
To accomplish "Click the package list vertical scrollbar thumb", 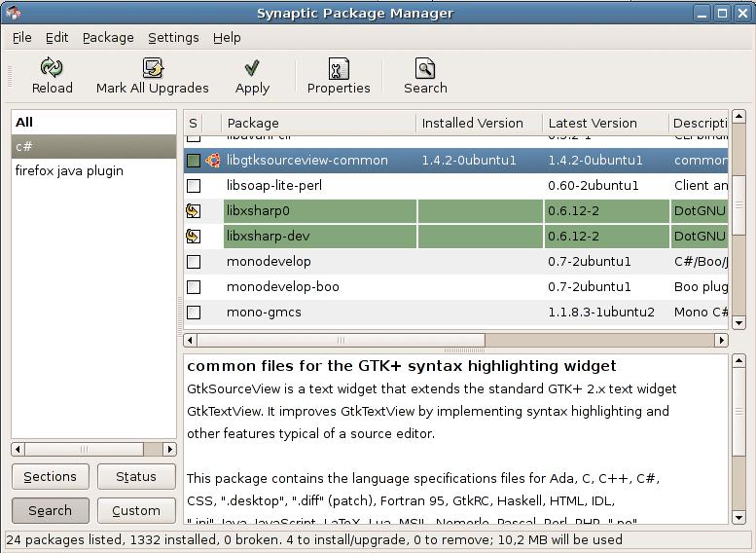I will 738,204.
